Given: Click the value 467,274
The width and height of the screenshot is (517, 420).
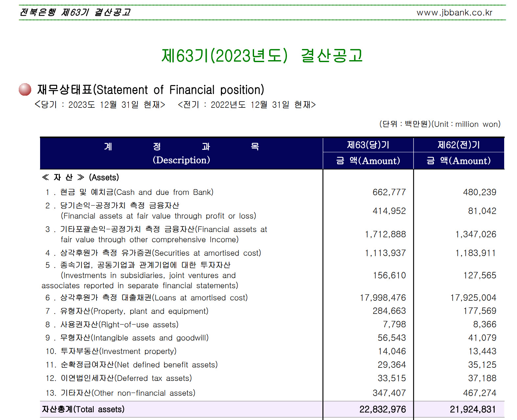Looking at the screenshot, I should click(x=480, y=393).
